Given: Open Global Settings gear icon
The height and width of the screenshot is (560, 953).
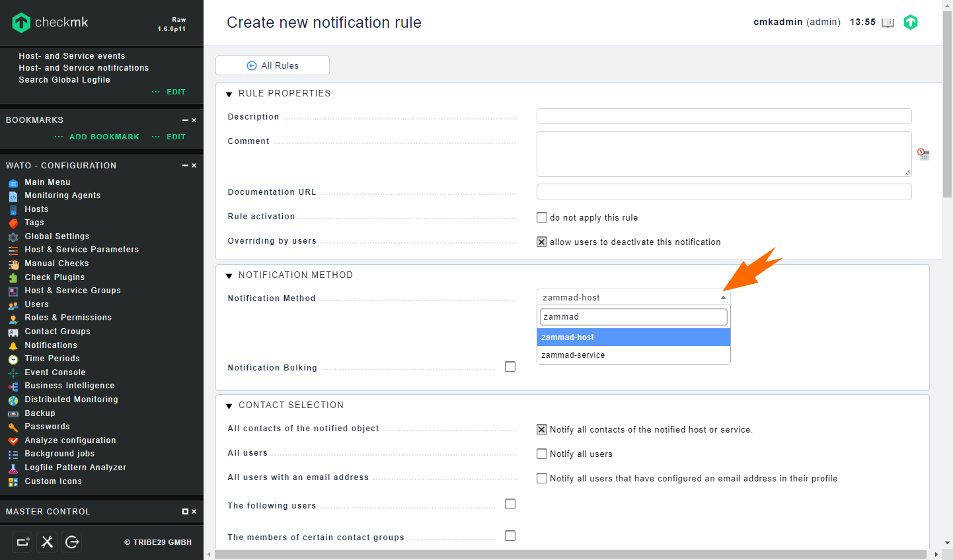Looking at the screenshot, I should pos(13,237).
